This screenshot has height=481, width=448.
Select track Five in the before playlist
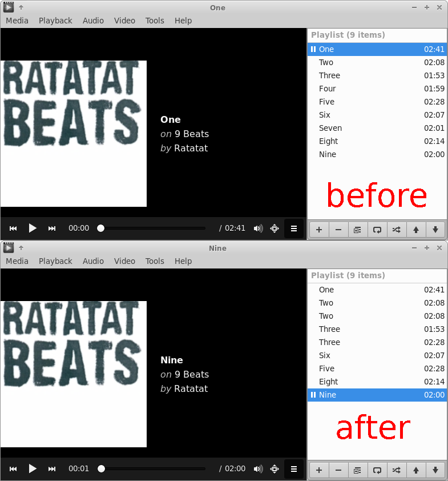coord(377,102)
